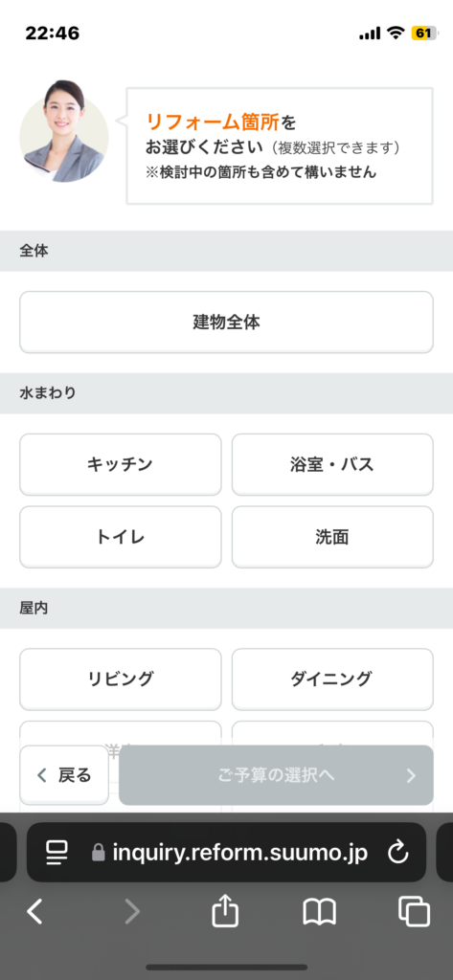Tap Safari's back arrow icon
453x980 pixels.
point(35,912)
